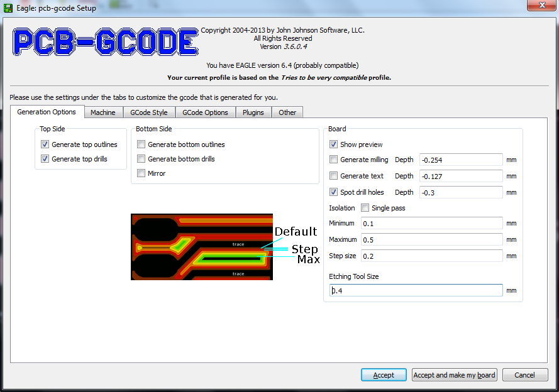The width and height of the screenshot is (559, 392).
Task: Click the milling Depth field -0.254
Action: (x=461, y=160)
